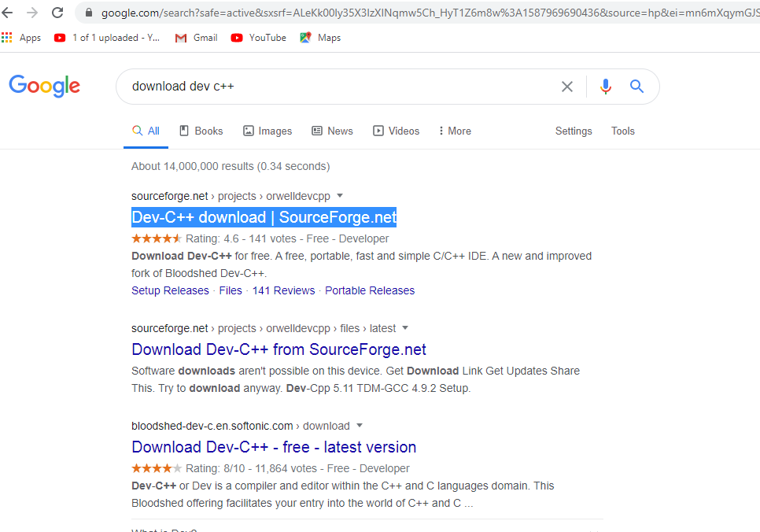Switch to the Books tab
760x532 pixels.
(x=201, y=131)
